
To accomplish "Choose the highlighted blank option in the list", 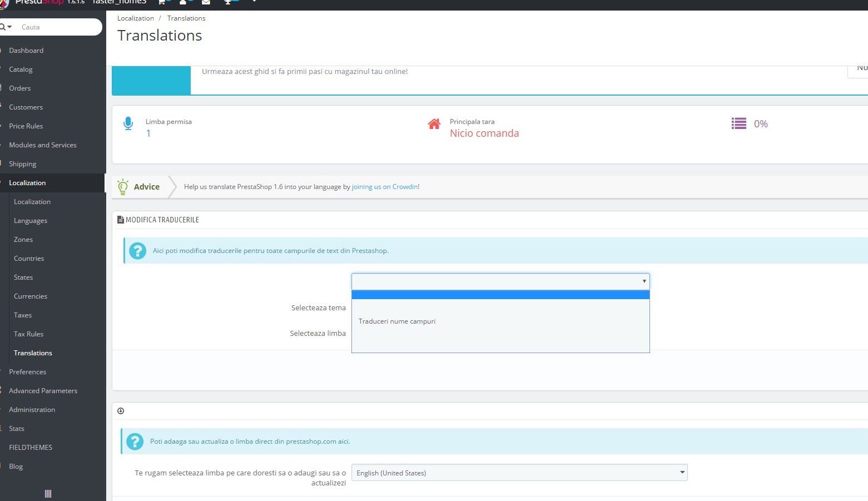I will (x=500, y=295).
